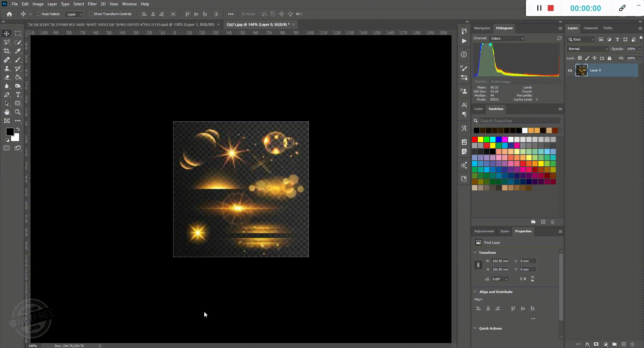The height and width of the screenshot is (348, 644).
Task: Activate the Zoom tool
Action: click(x=18, y=112)
